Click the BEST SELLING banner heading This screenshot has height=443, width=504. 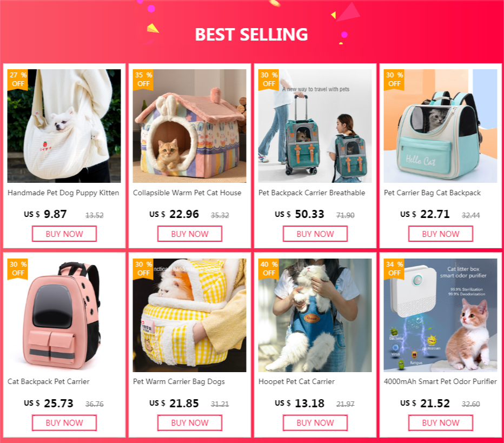(251, 35)
